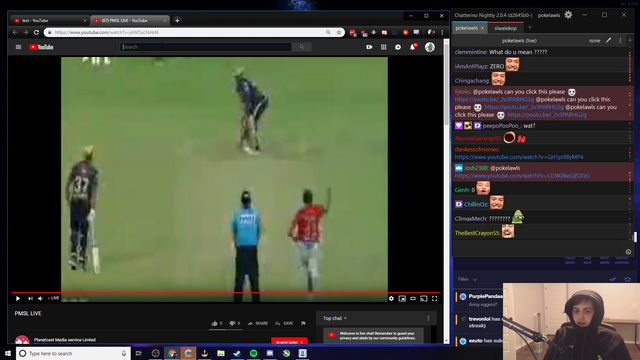The image size is (640, 360).
Task: Open video player settings gear
Action: pyautogui.click(x=391, y=298)
